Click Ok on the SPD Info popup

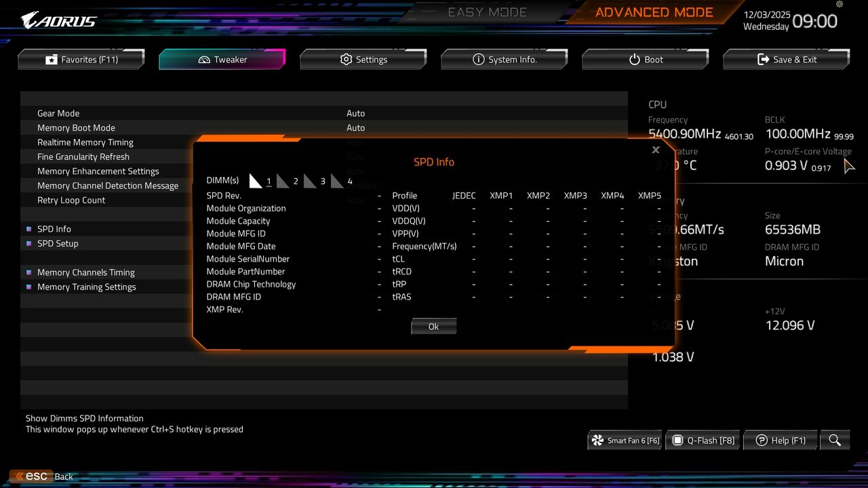(x=433, y=326)
